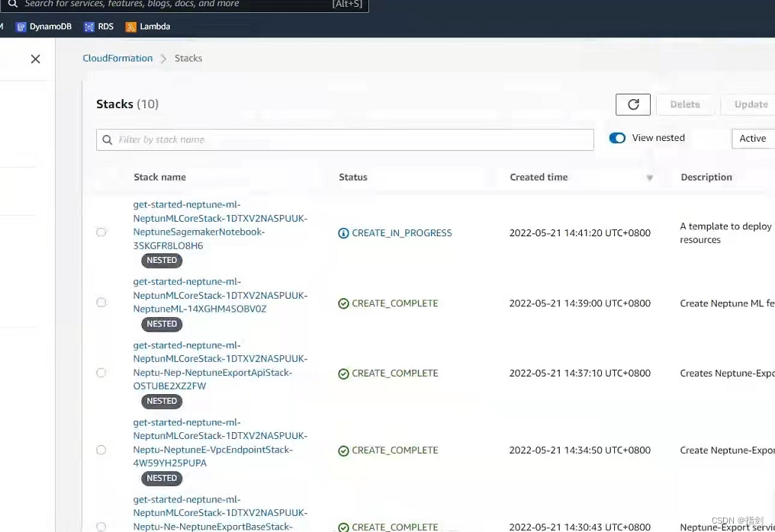Click the Description column header
The height and width of the screenshot is (532, 775).
[706, 178]
